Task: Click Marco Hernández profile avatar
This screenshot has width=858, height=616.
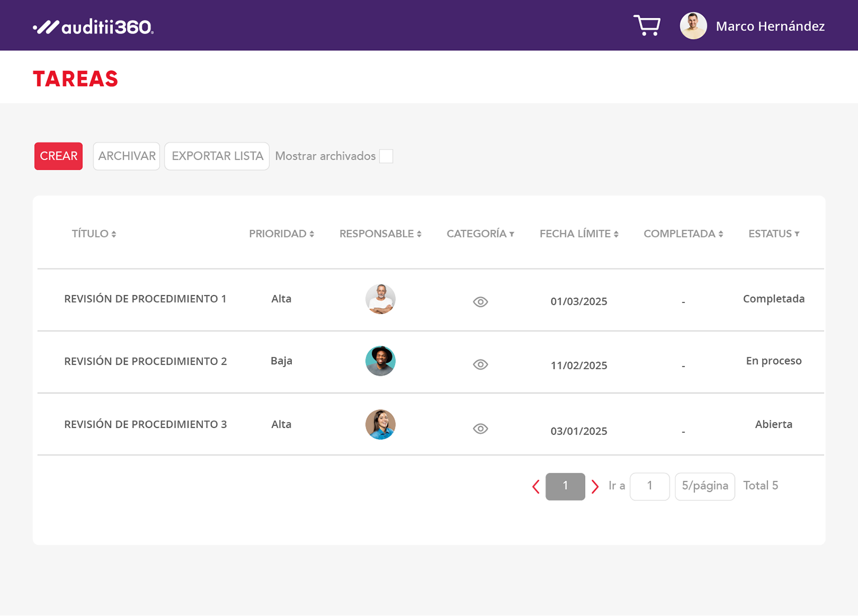Action: click(x=693, y=26)
